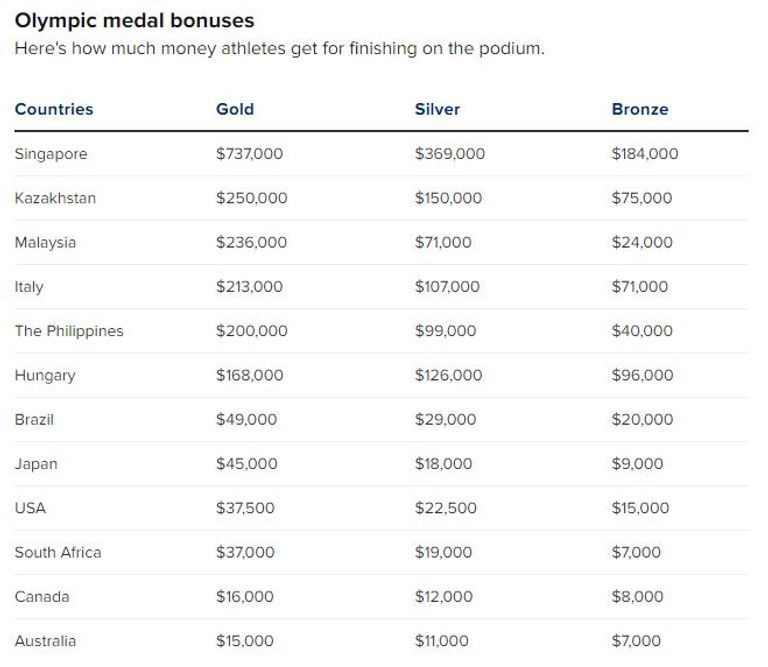Screen dimensions: 768x667
Task: Select the Brazil row label
Action: [34, 420]
